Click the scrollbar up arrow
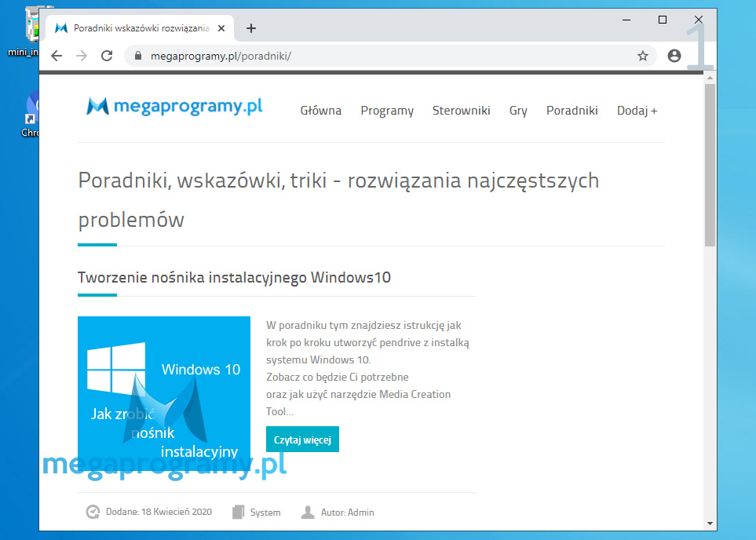 [710, 78]
